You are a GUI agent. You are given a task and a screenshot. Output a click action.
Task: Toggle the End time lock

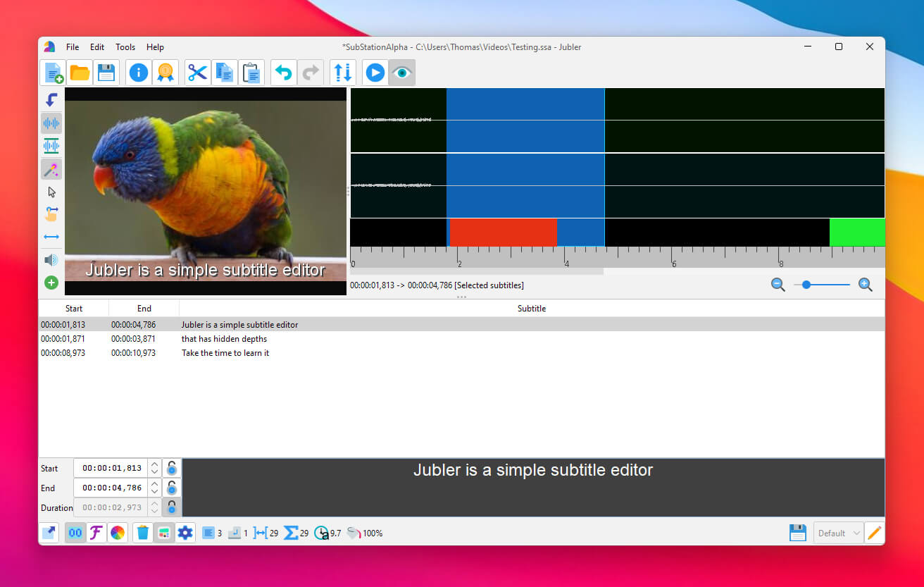pyautogui.click(x=172, y=488)
